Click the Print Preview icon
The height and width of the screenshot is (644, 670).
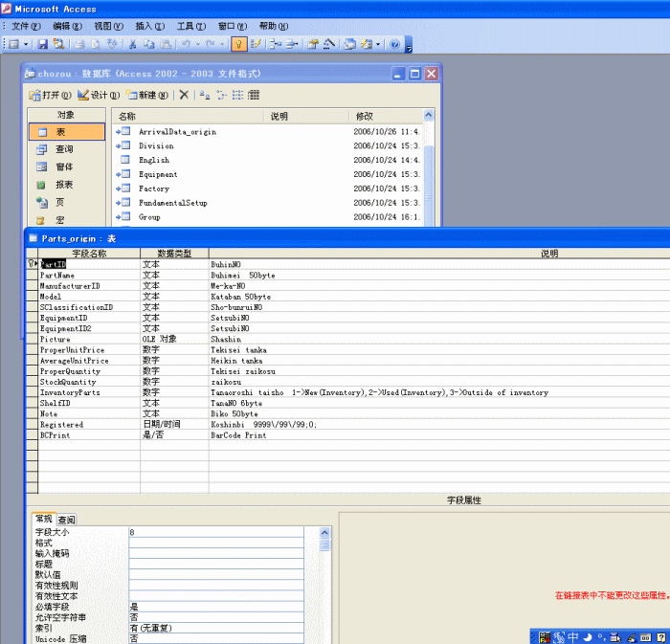coord(96,44)
